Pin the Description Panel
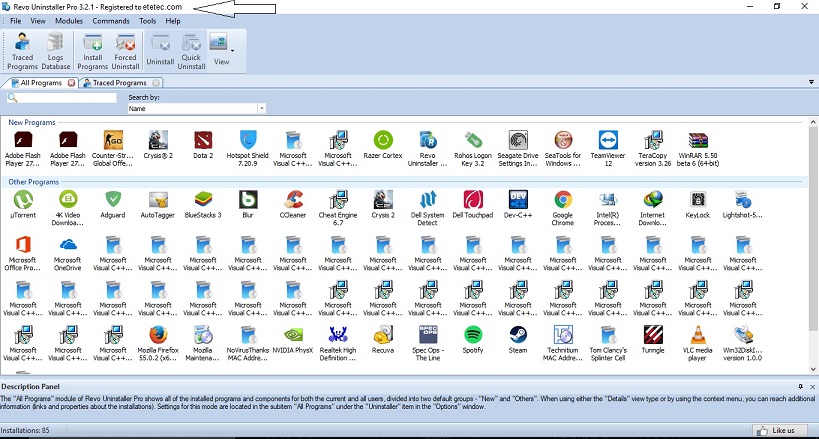Viewport: 819px width, 439px height. 801,387
